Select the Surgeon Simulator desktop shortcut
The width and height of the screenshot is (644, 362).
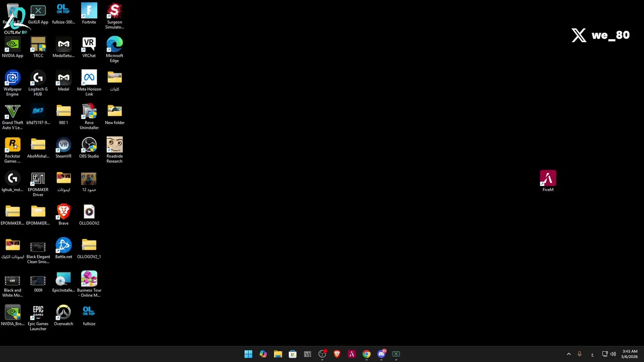115,16
